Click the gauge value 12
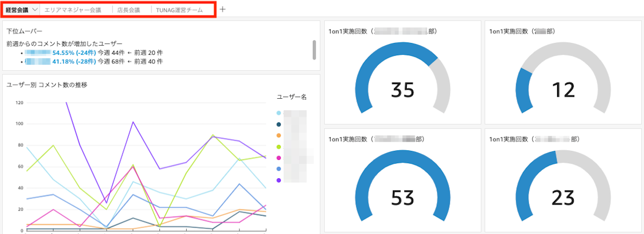Viewport: 644px width, 234px height. click(563, 90)
